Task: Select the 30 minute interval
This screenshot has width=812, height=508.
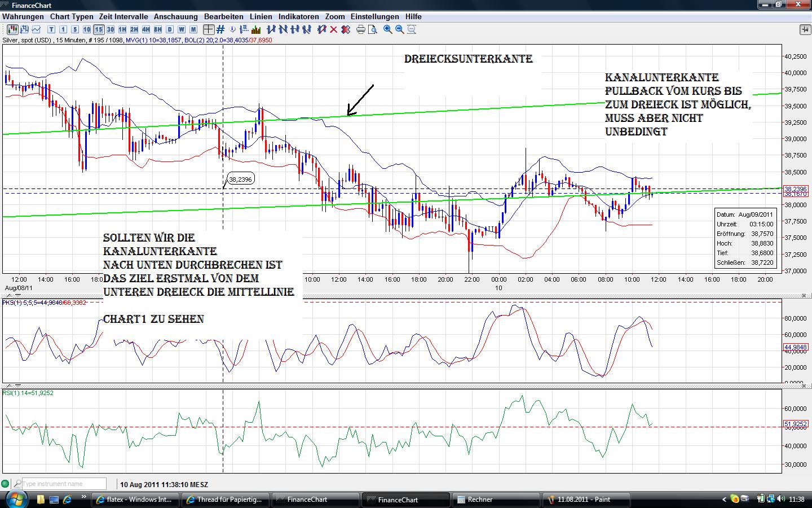Action: click(x=111, y=29)
